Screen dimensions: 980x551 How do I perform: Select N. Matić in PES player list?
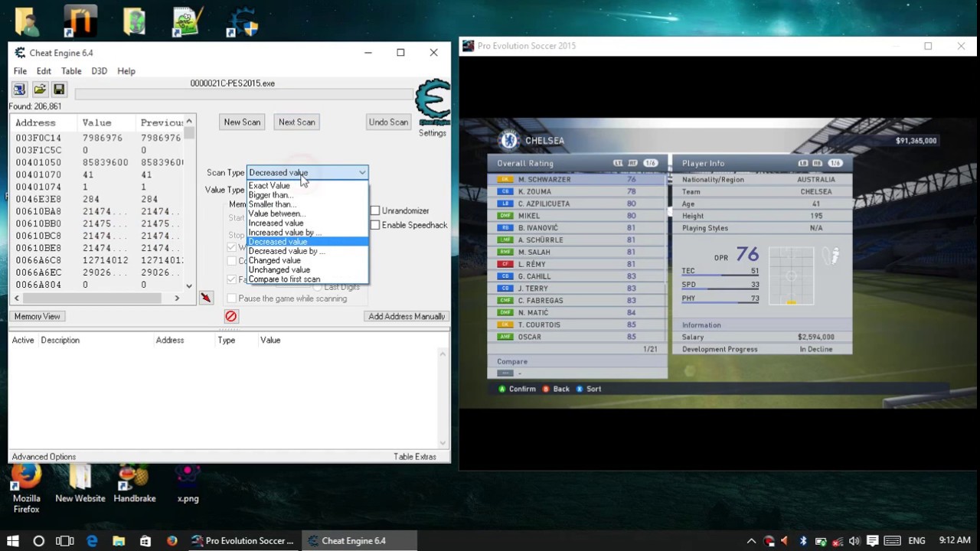pos(577,312)
